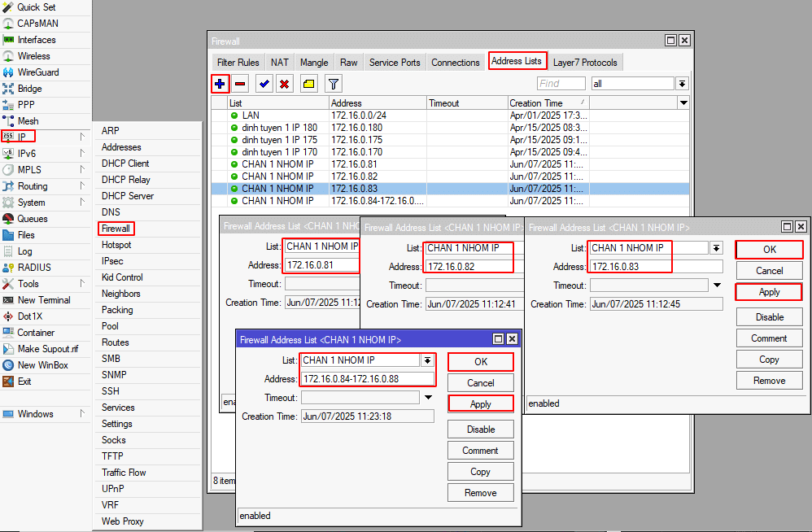812x532 pixels.
Task: Open Files in the sidebar
Action: [x=46, y=235]
